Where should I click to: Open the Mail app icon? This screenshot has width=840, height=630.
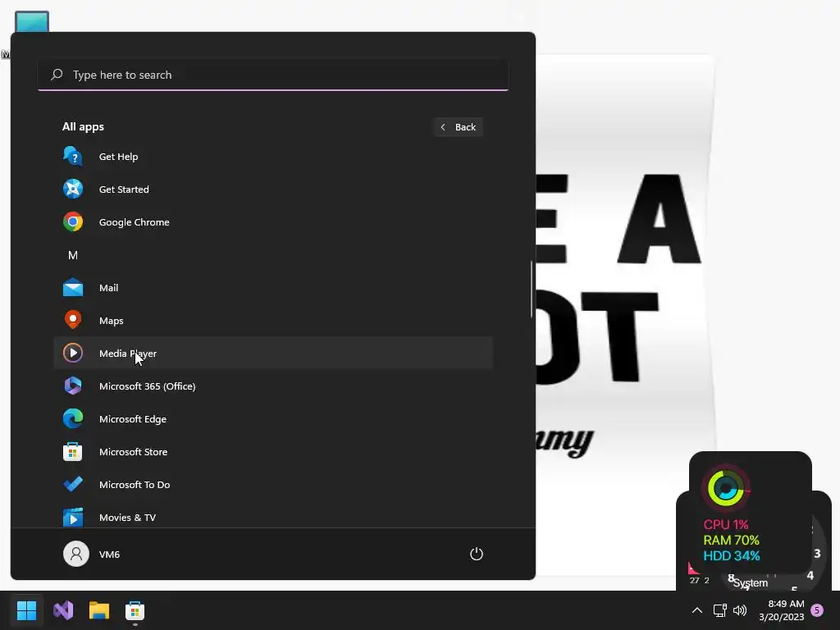tap(73, 288)
